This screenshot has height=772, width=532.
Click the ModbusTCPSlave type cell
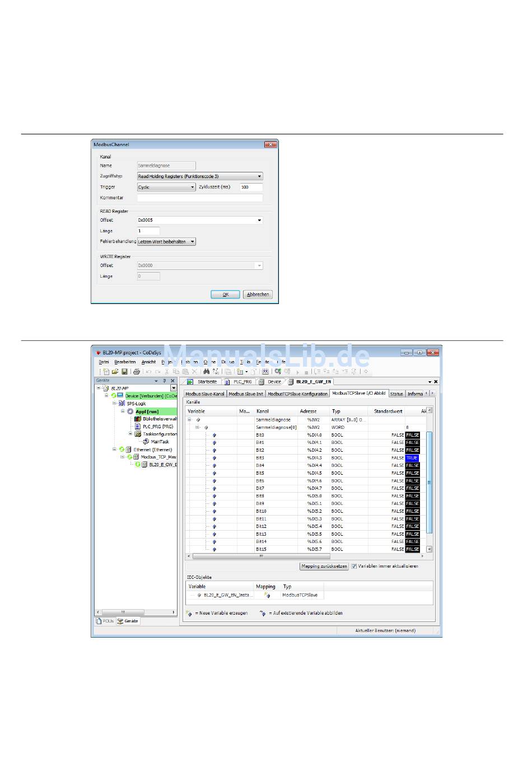300,595
